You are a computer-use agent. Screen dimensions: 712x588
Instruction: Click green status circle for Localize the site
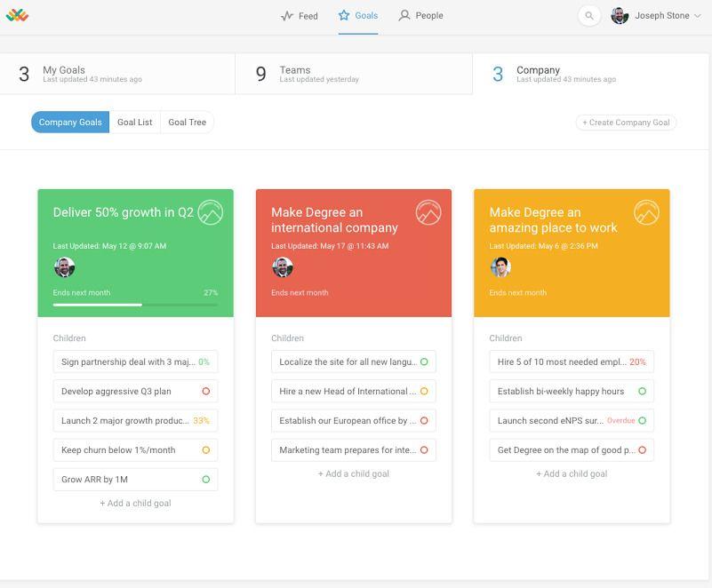[424, 362]
